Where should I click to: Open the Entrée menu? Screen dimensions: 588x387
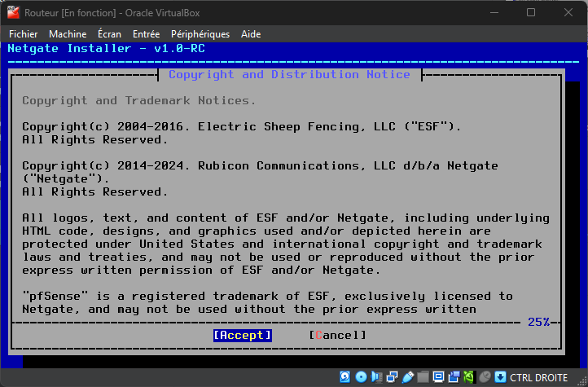146,34
